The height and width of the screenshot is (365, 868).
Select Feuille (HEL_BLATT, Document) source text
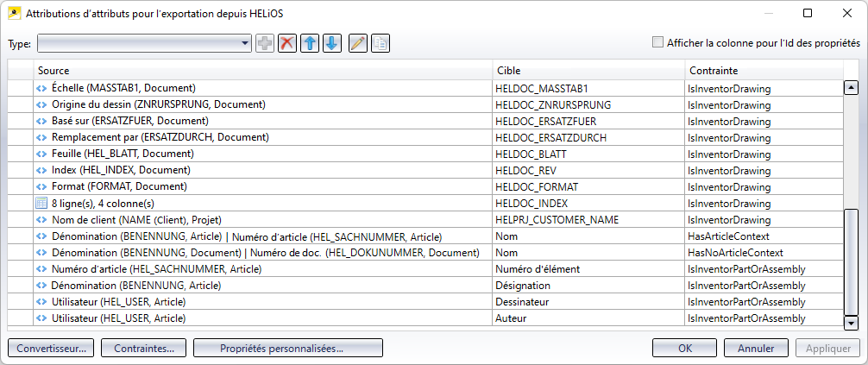[123, 154]
